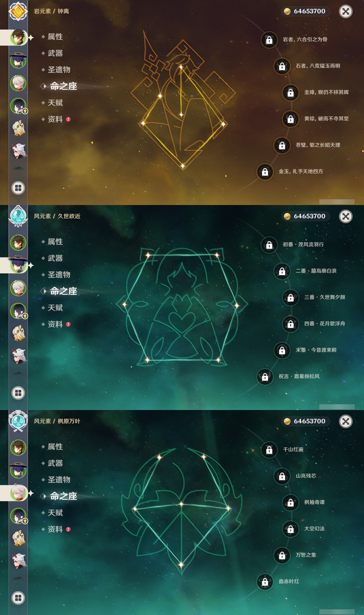The height and width of the screenshot is (615, 364).
Task: Close the 钟离 constellation screen
Action: (x=346, y=11)
